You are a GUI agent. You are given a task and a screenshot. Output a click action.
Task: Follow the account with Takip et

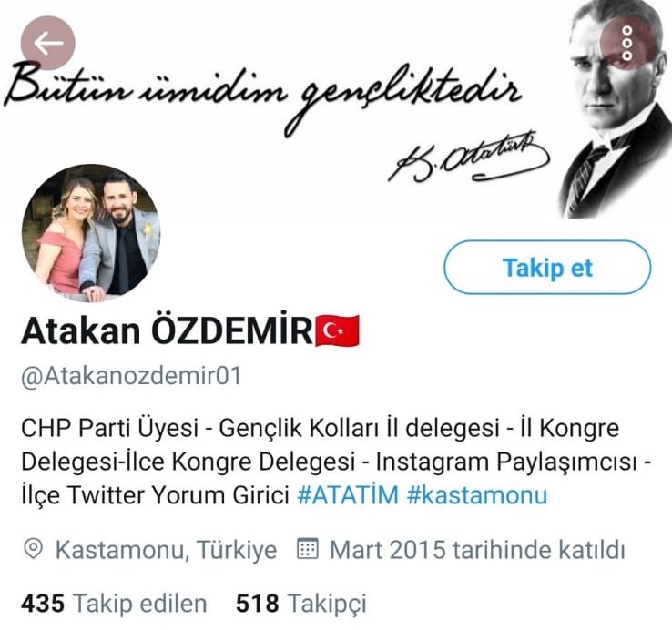click(547, 268)
